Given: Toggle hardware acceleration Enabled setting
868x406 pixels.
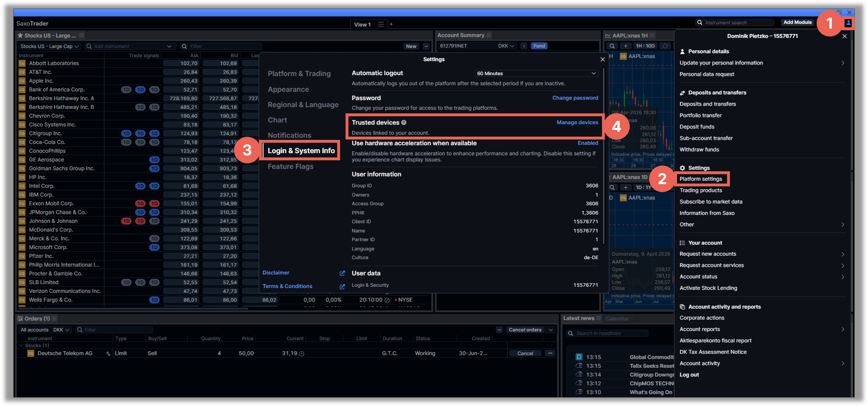Looking at the screenshot, I should pyautogui.click(x=588, y=143).
